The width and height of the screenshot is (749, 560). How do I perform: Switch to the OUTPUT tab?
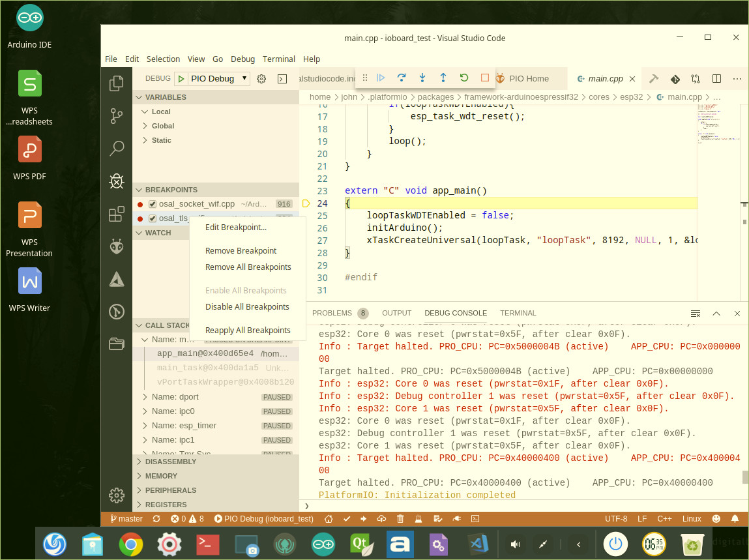tap(396, 314)
